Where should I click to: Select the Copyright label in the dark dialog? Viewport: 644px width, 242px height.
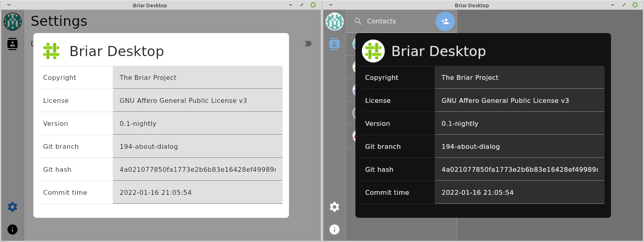click(382, 77)
